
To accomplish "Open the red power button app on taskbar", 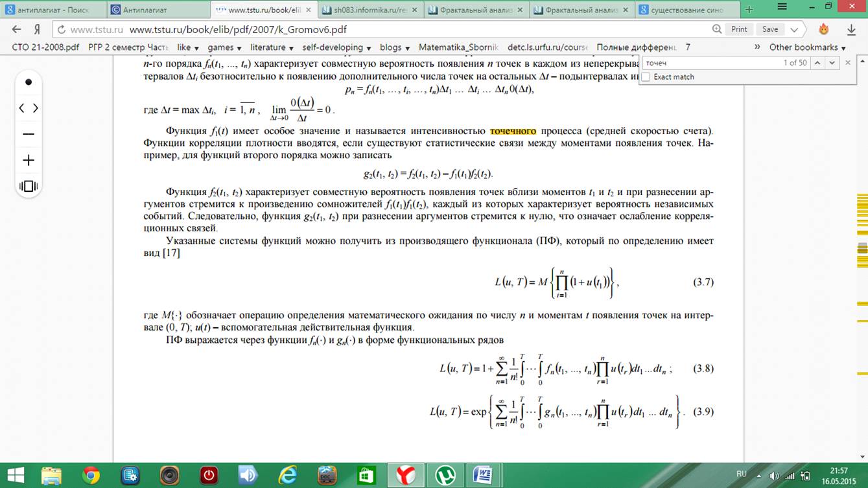I will coord(209,475).
